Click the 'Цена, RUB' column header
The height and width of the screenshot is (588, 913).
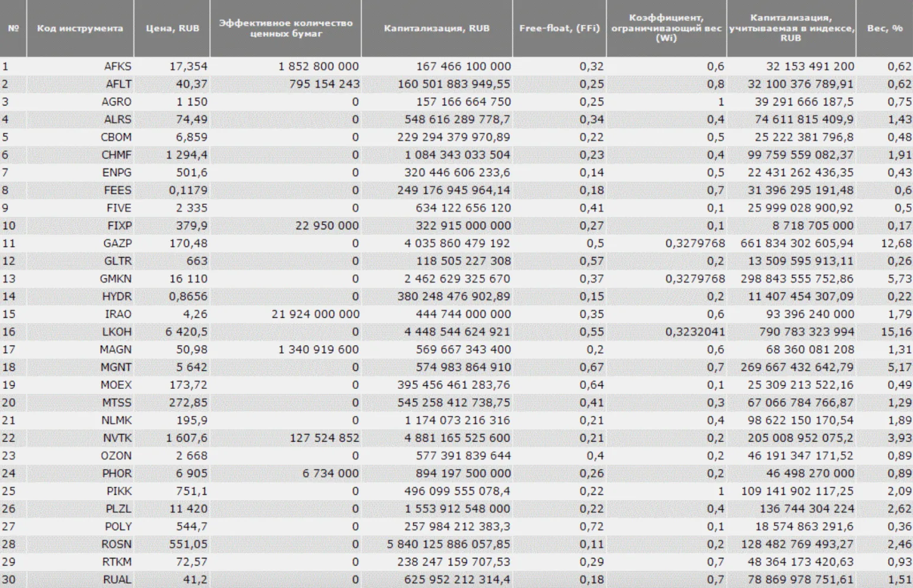click(x=173, y=28)
